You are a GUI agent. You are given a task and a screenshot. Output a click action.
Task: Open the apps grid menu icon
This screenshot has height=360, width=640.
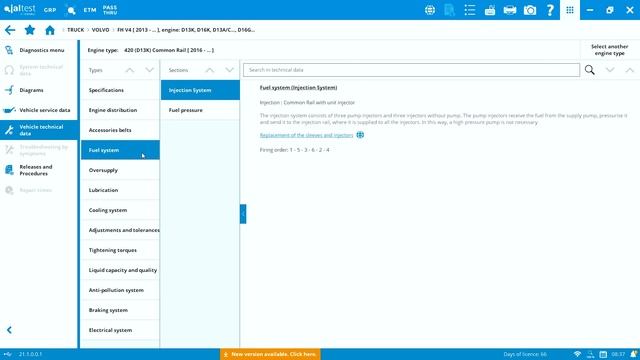click(x=570, y=10)
